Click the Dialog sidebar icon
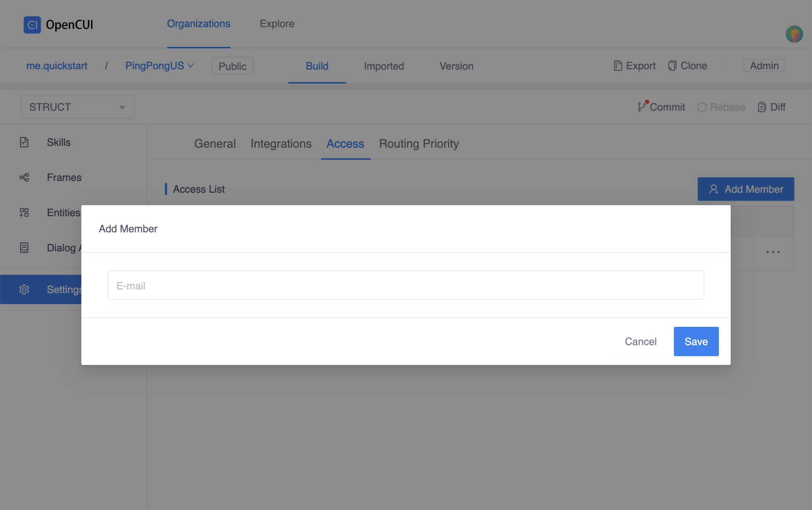The height and width of the screenshot is (510, 812). (x=24, y=248)
